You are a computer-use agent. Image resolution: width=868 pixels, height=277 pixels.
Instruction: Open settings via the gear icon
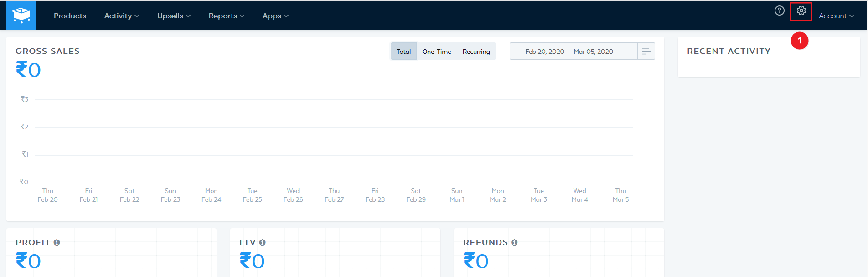(x=801, y=10)
